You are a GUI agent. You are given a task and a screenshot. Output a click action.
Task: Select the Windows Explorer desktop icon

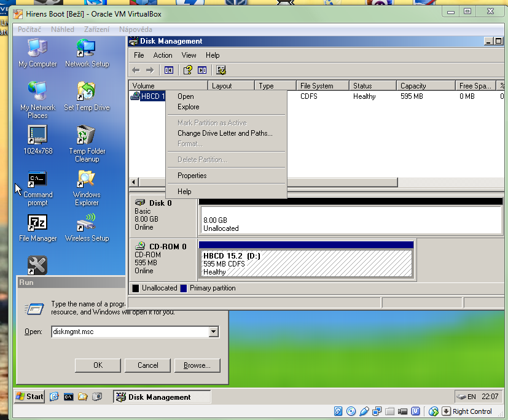(87, 189)
